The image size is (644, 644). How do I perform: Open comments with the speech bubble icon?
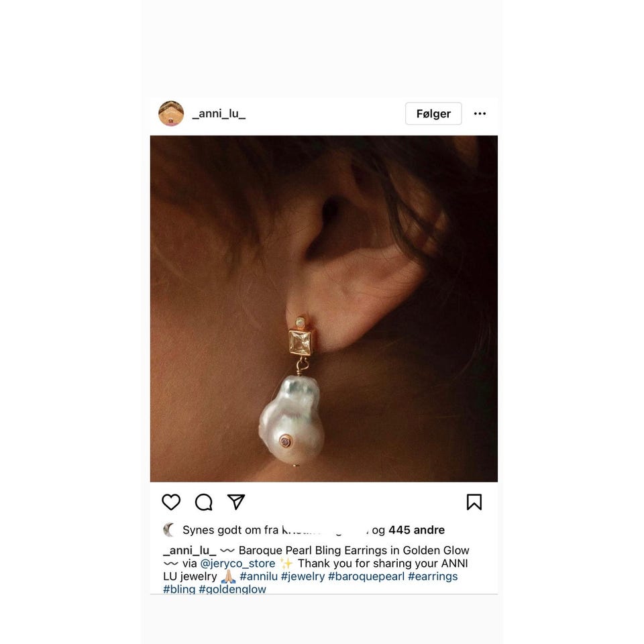click(x=204, y=502)
